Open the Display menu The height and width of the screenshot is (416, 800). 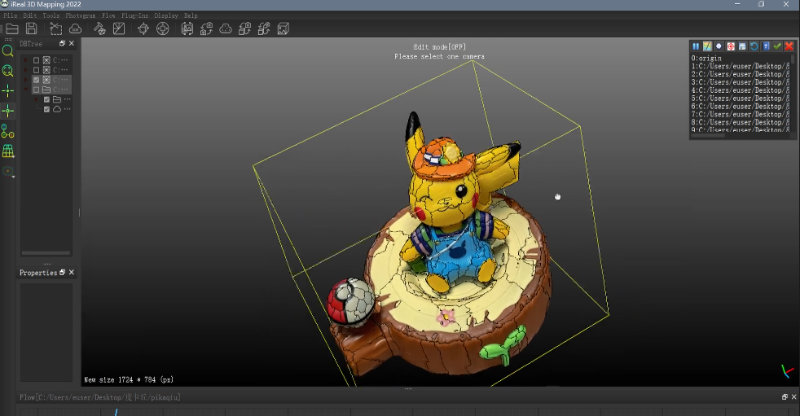coord(166,16)
